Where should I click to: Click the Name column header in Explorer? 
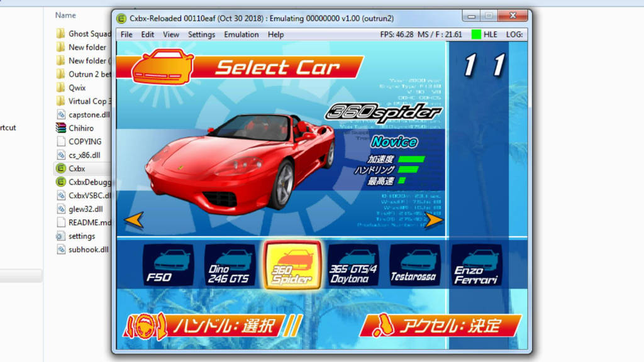tap(65, 15)
